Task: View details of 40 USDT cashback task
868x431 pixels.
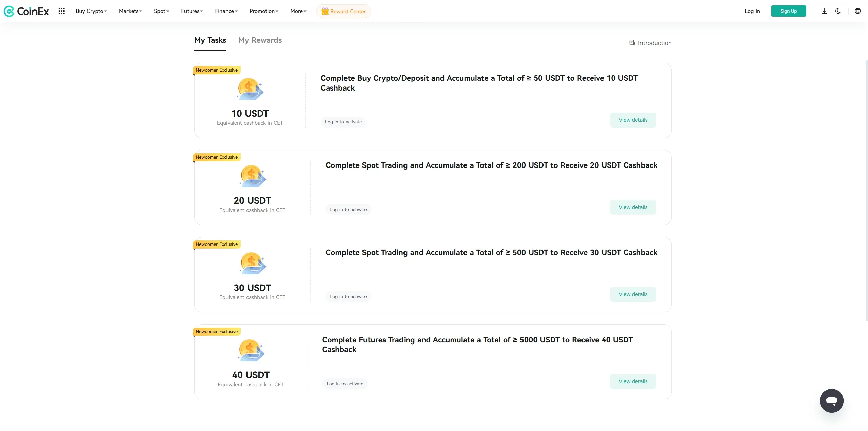Action: (633, 381)
